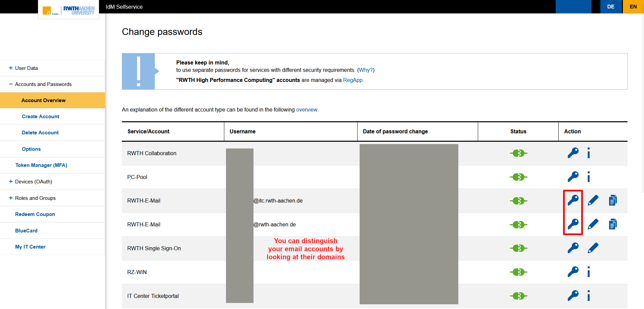The width and height of the screenshot is (644, 309).
Task: Open the "Why?" link
Action: tap(366, 70)
